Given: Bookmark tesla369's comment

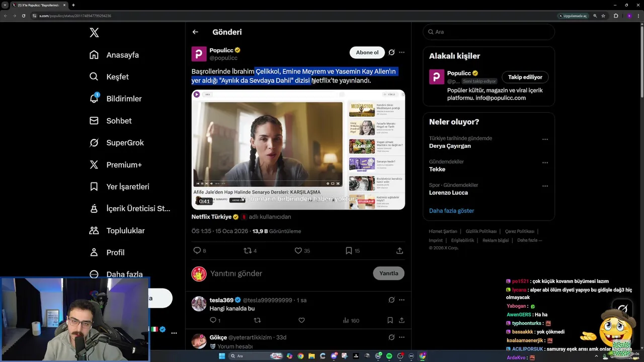Looking at the screenshot, I should click(390, 320).
